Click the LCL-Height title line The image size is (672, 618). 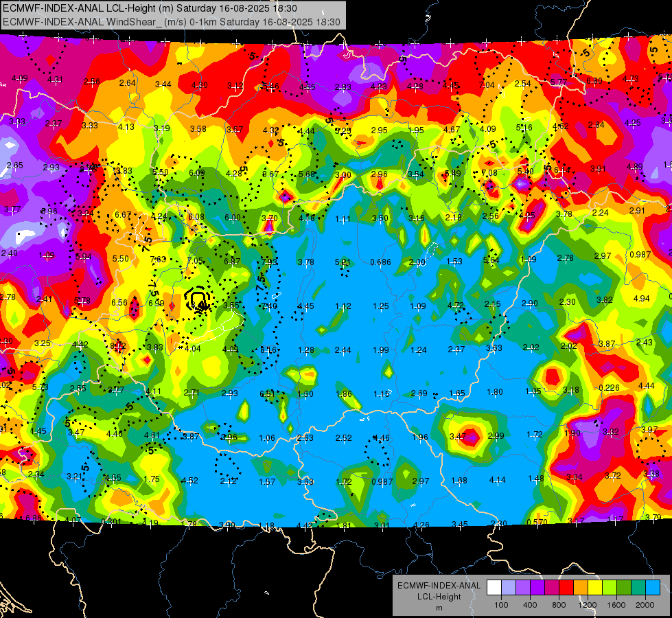coord(150,8)
